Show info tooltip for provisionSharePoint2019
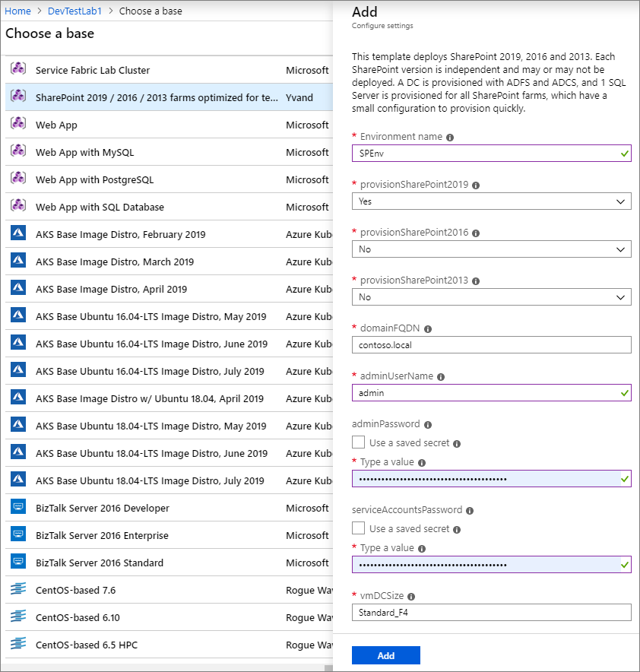This screenshot has height=672, width=640. coord(476,185)
